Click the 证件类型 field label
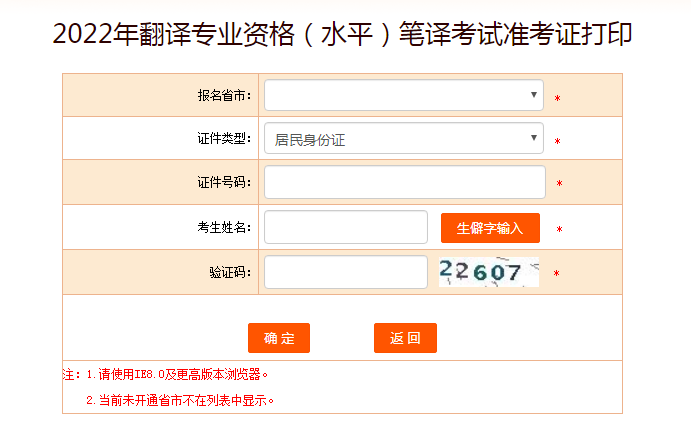Viewport: 691px width, 439px height. (x=224, y=139)
